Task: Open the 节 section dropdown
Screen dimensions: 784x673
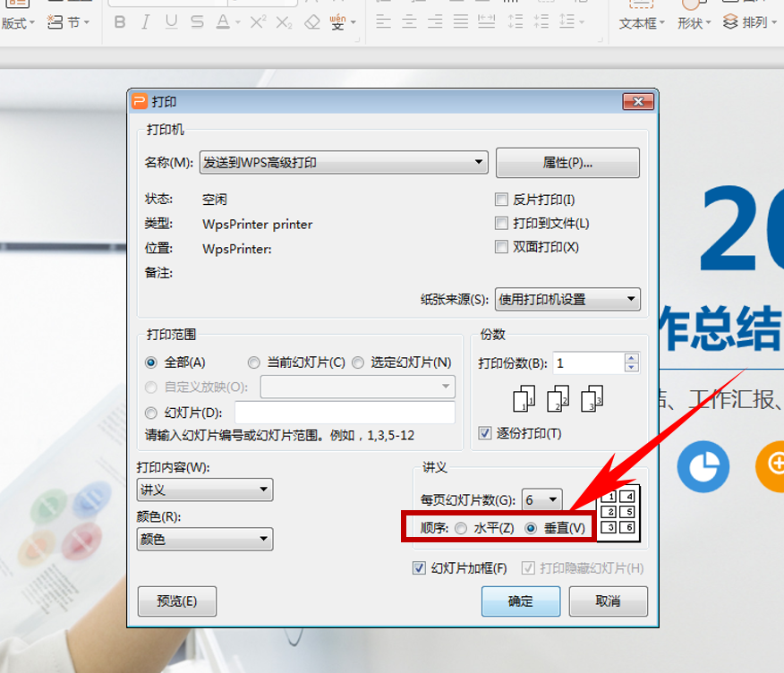Action: (x=69, y=22)
